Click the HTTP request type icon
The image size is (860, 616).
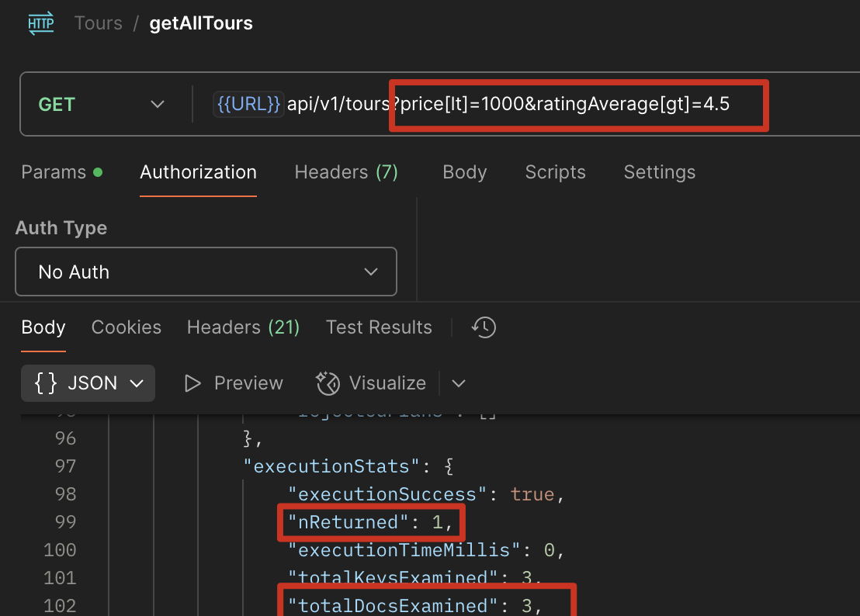(41, 23)
